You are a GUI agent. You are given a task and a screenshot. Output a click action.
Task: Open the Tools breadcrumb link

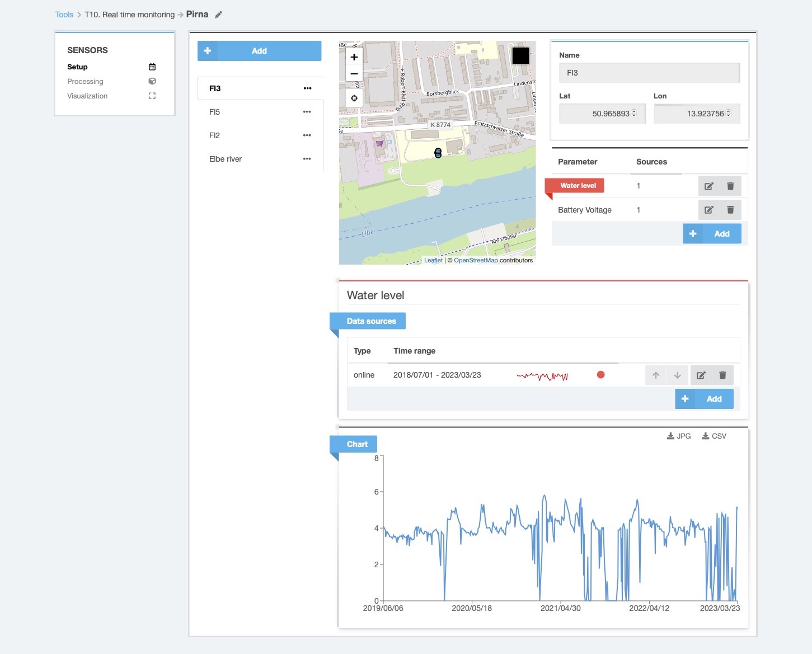click(64, 14)
